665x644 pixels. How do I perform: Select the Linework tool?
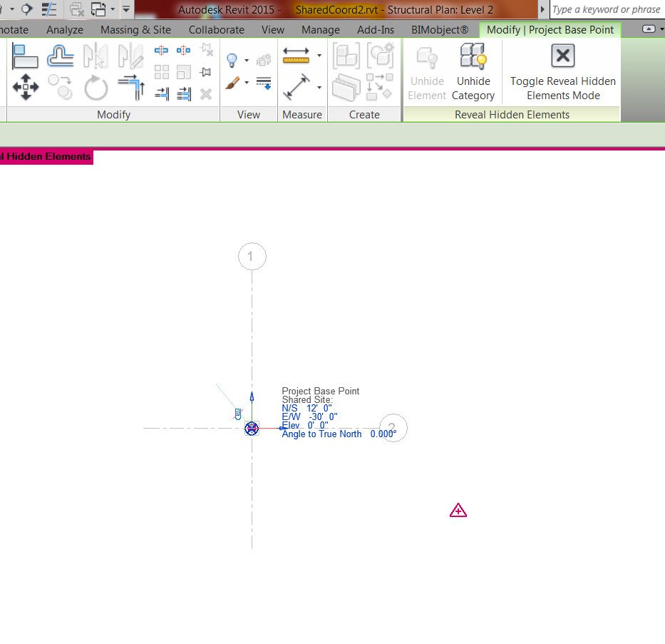(x=264, y=83)
